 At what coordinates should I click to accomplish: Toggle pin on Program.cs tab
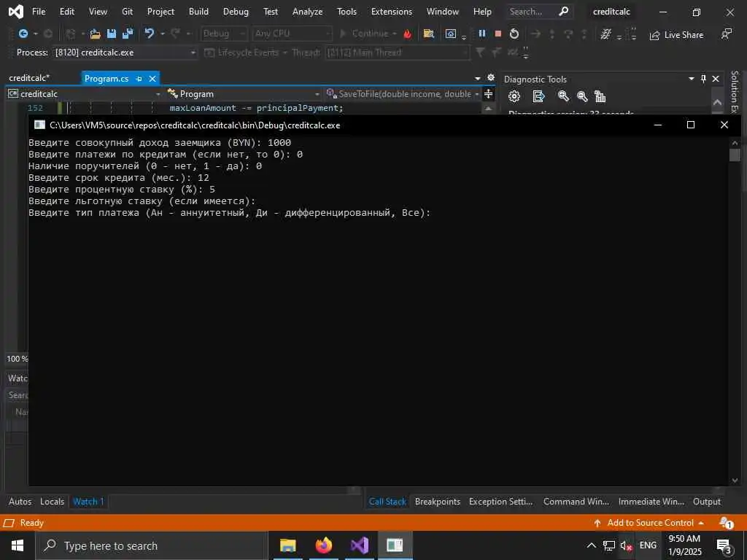139,79
